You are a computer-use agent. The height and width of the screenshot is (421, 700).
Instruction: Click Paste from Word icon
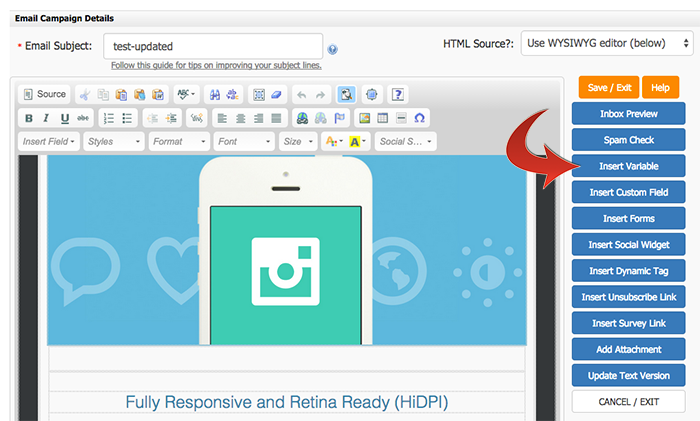tap(158, 95)
